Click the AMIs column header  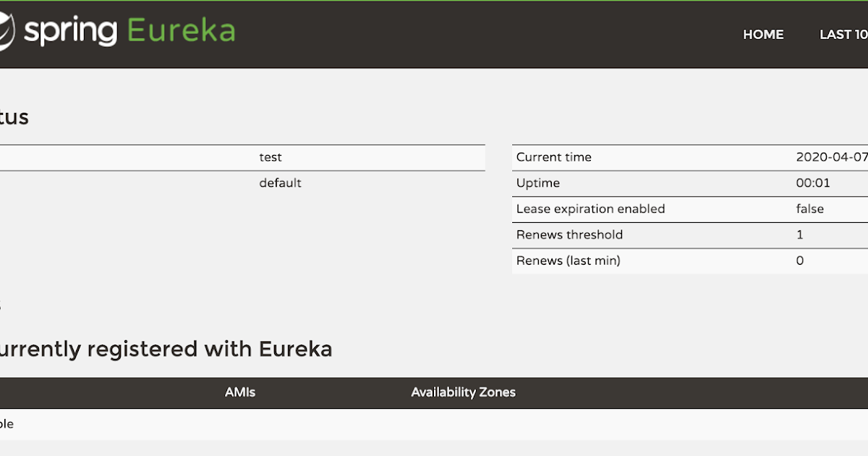coord(239,392)
